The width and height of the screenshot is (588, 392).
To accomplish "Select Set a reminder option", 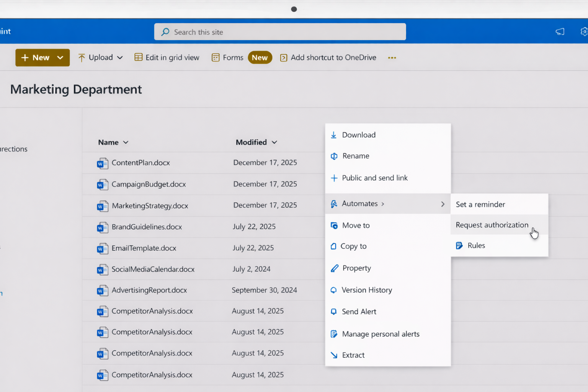I will (480, 204).
